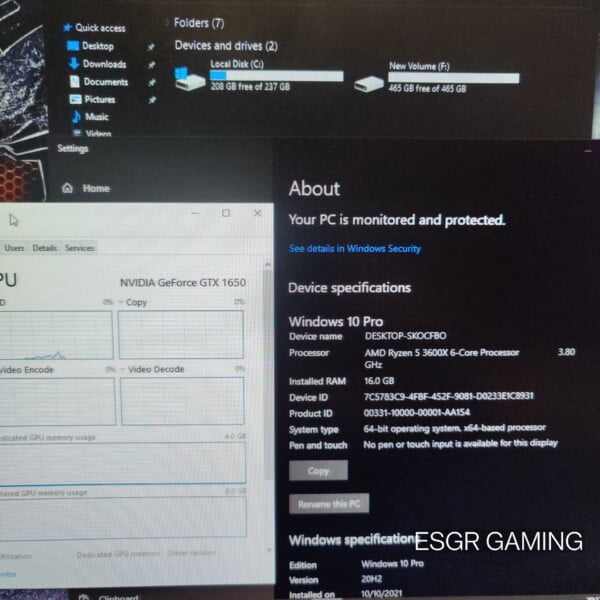Select the Desktop folder icon in sidebar
Image resolution: width=600 pixels, height=600 pixels.
pos(73,46)
